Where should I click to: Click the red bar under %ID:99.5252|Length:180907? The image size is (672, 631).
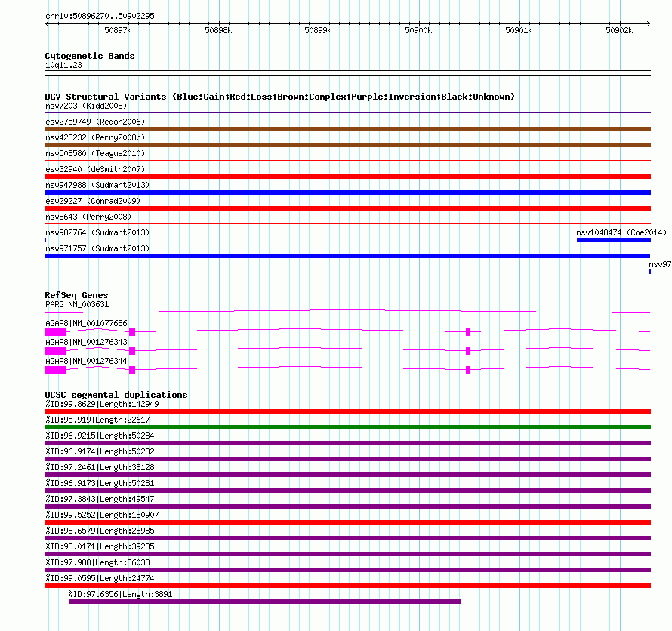coord(347,522)
